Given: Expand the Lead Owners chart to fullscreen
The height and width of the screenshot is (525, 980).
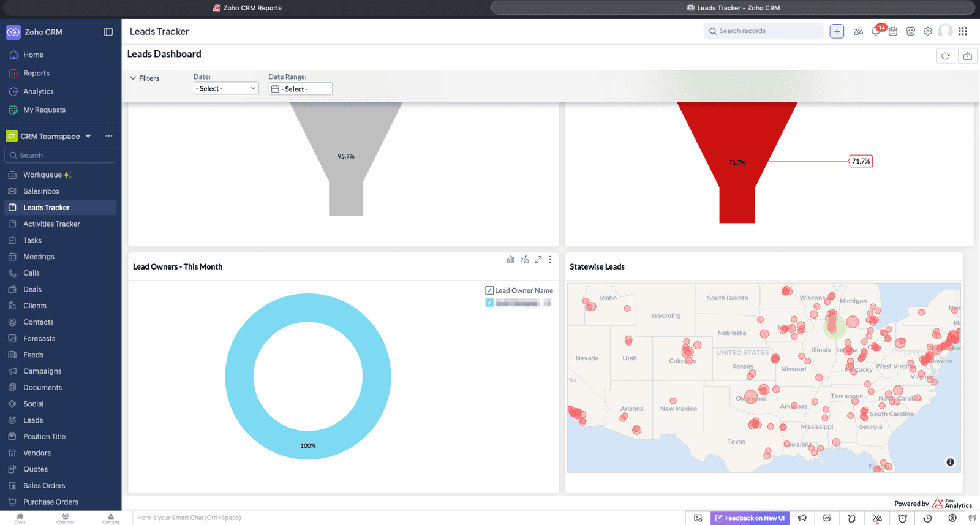Looking at the screenshot, I should pyautogui.click(x=538, y=260).
